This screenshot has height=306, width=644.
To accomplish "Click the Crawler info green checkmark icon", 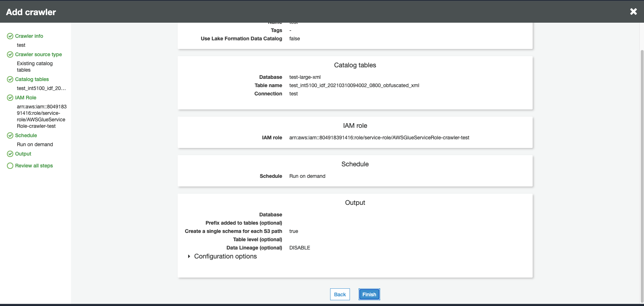I will click(x=10, y=36).
